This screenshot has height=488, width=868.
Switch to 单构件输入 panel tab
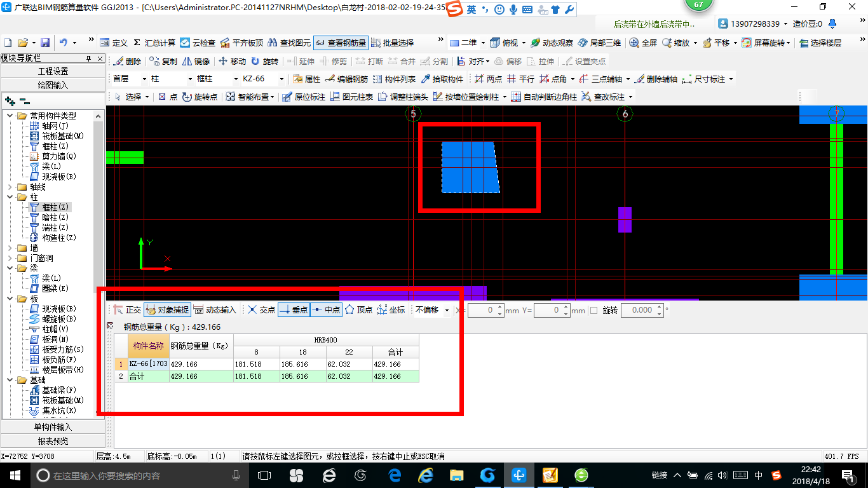53,427
